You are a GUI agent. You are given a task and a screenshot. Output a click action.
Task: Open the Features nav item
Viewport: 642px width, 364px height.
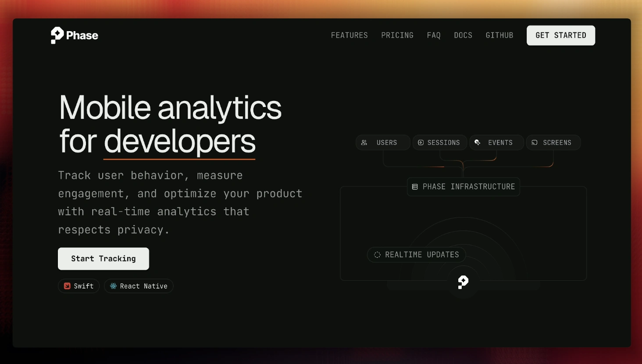[x=349, y=36]
